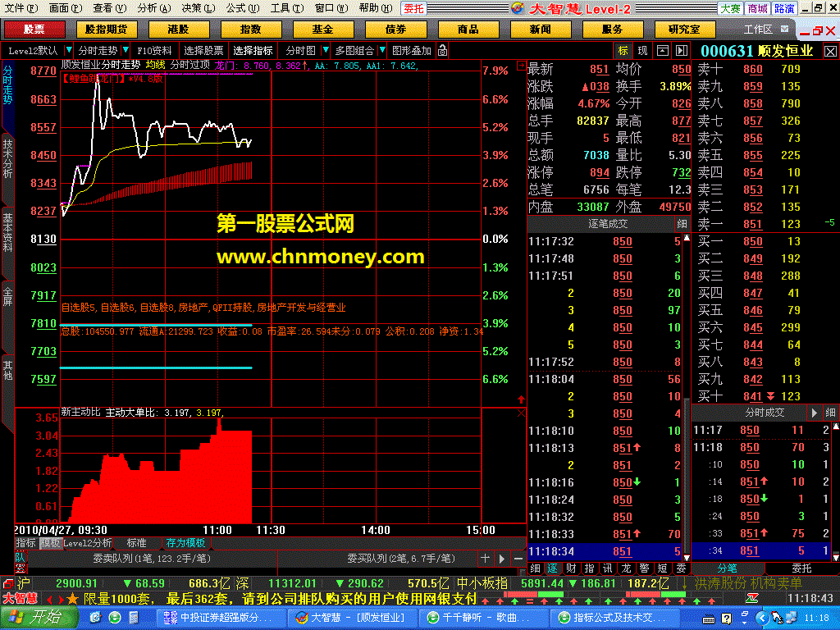
Task: Toggle the 标 indicator button
Action: (x=623, y=51)
